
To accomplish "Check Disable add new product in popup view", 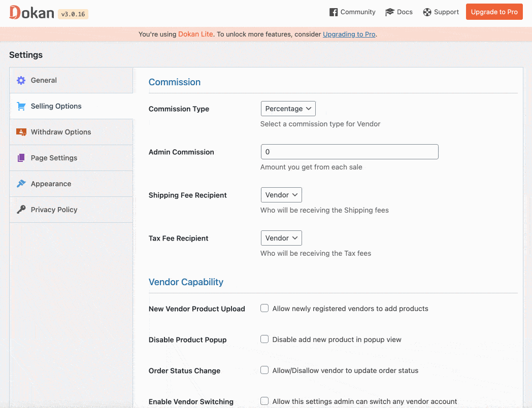I will pyautogui.click(x=264, y=339).
